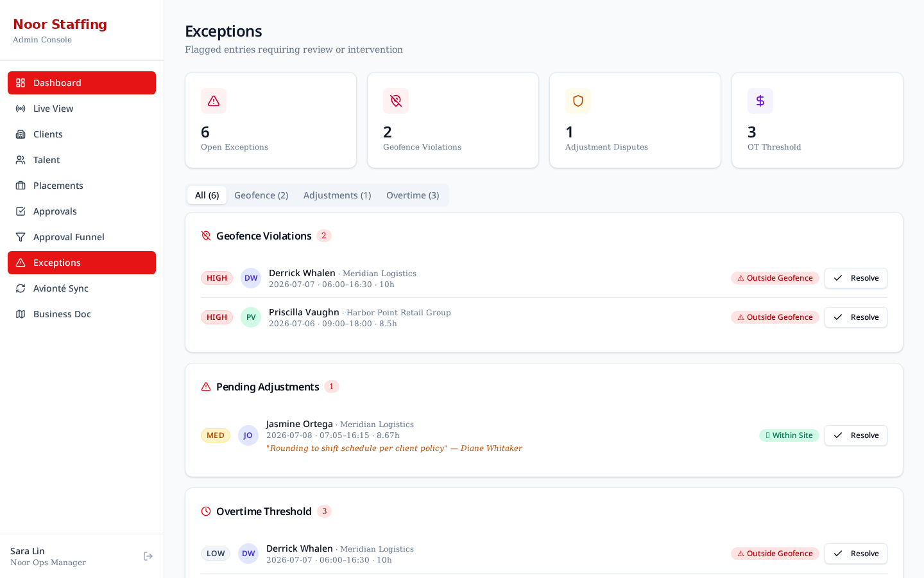This screenshot has height=578, width=924.
Task: Click the Live View broadcast icon
Action: coord(21,109)
